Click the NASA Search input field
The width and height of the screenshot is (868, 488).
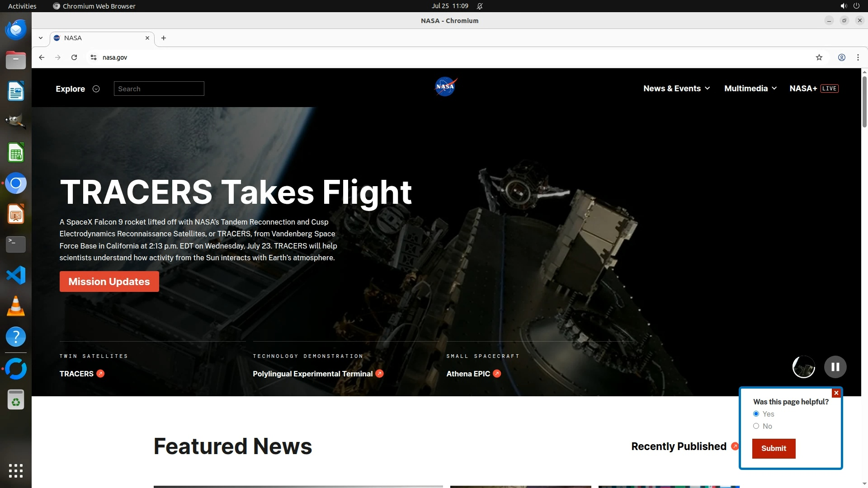point(159,89)
